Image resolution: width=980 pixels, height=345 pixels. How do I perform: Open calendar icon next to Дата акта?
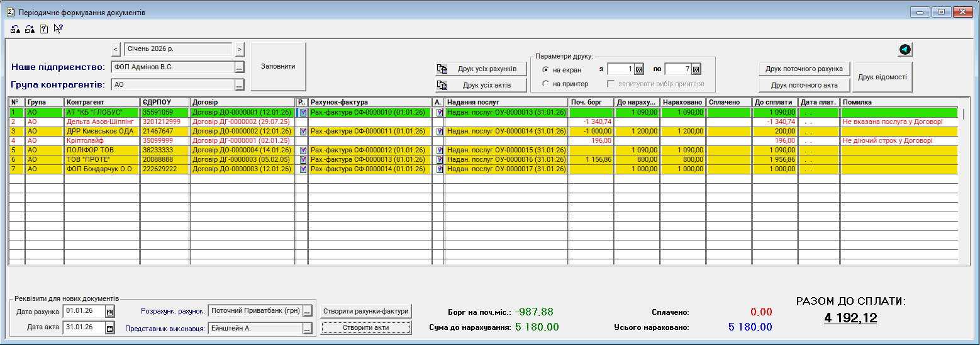[110, 327]
